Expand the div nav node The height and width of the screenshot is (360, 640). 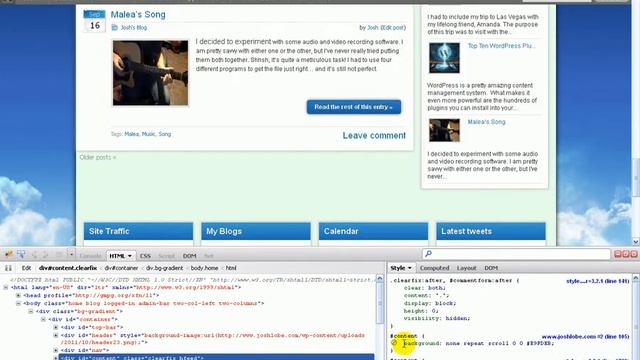pos(56,350)
